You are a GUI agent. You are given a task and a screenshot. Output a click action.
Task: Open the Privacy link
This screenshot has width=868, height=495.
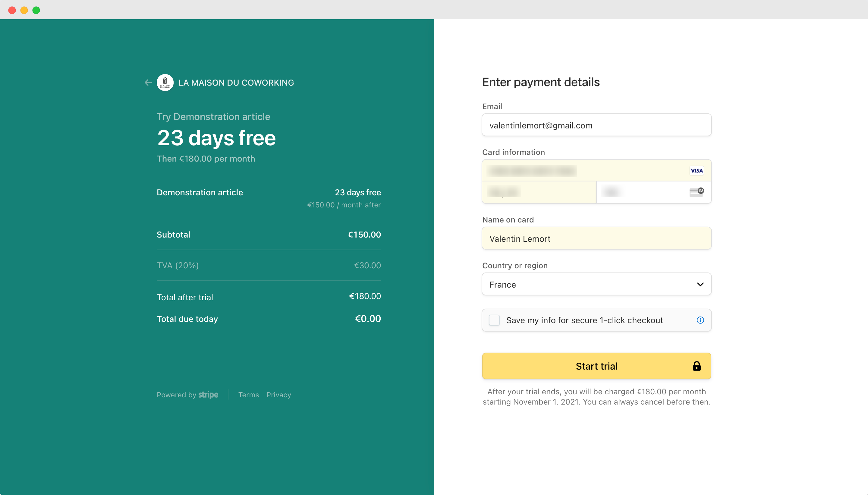279,395
